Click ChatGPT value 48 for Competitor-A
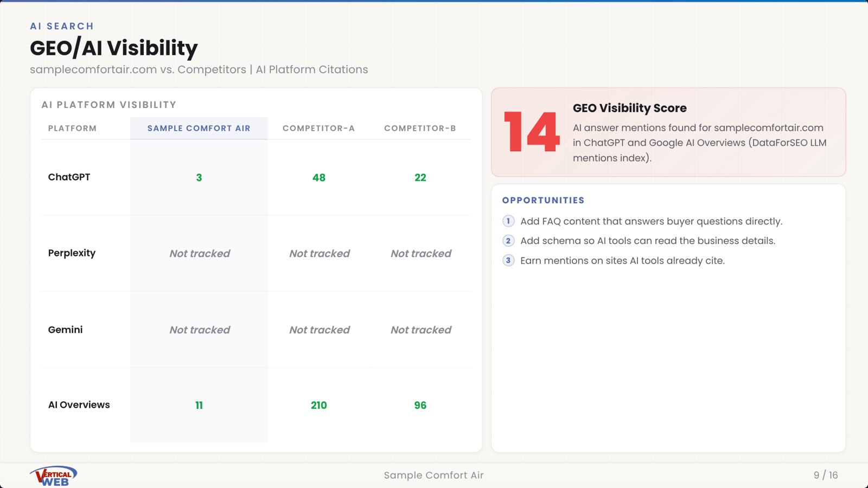This screenshot has width=868, height=488. point(319,177)
